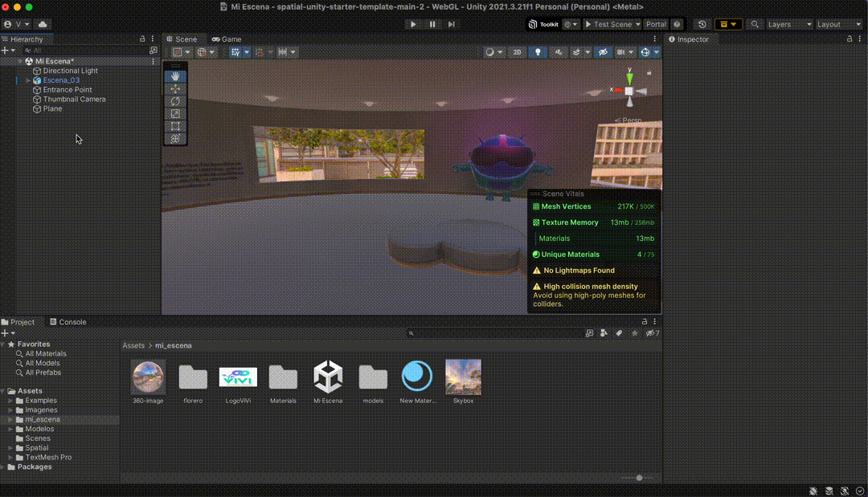Open Mi Escena scene options menu
The image size is (868, 497).
tap(154, 61)
